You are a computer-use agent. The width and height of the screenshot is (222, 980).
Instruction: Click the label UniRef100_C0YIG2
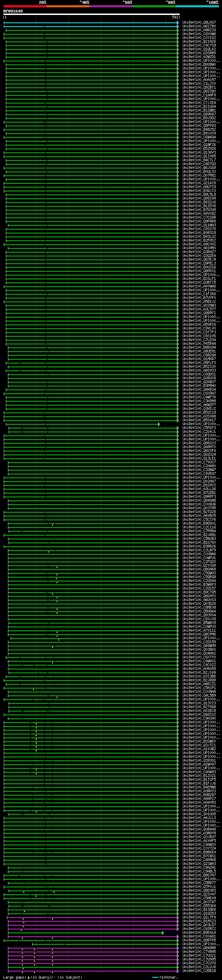[x=199, y=38]
